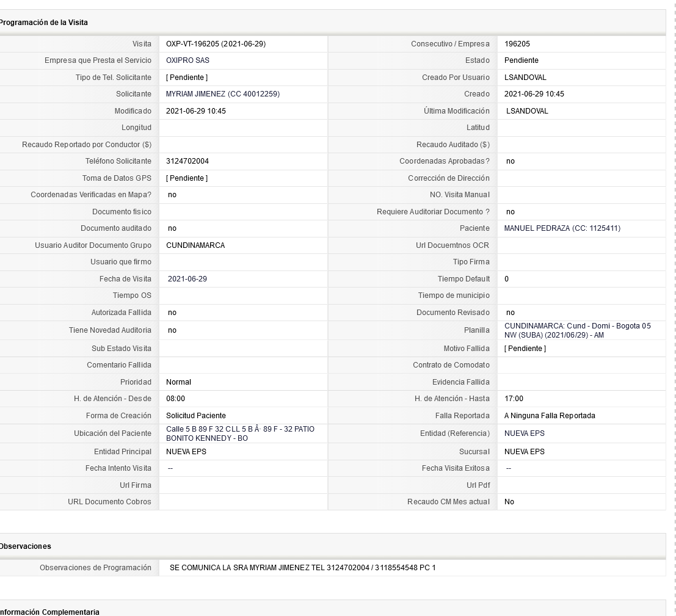Click NUEVA EPS in Sucursal row
Viewport: 676px width, 616px height.
coord(524,452)
